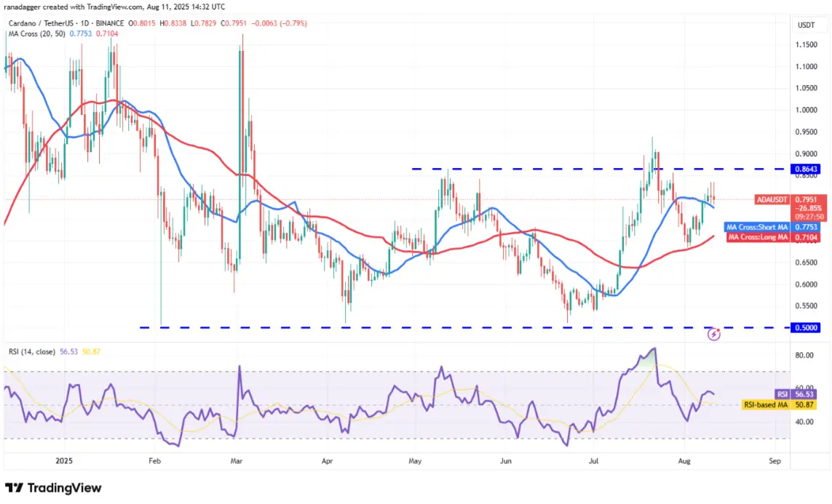This screenshot has width=832, height=504.
Task: Click the 0.9500 price axis label
Action: coord(806,132)
